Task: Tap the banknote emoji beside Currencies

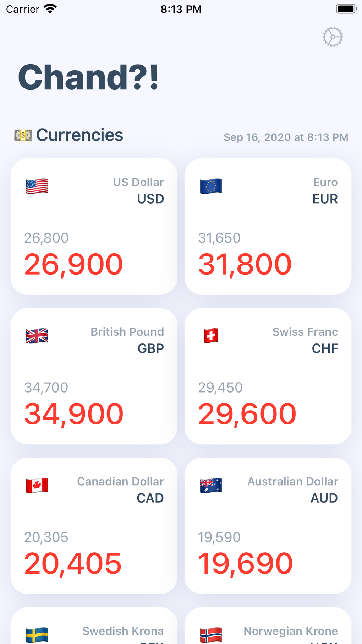Action: tap(23, 135)
